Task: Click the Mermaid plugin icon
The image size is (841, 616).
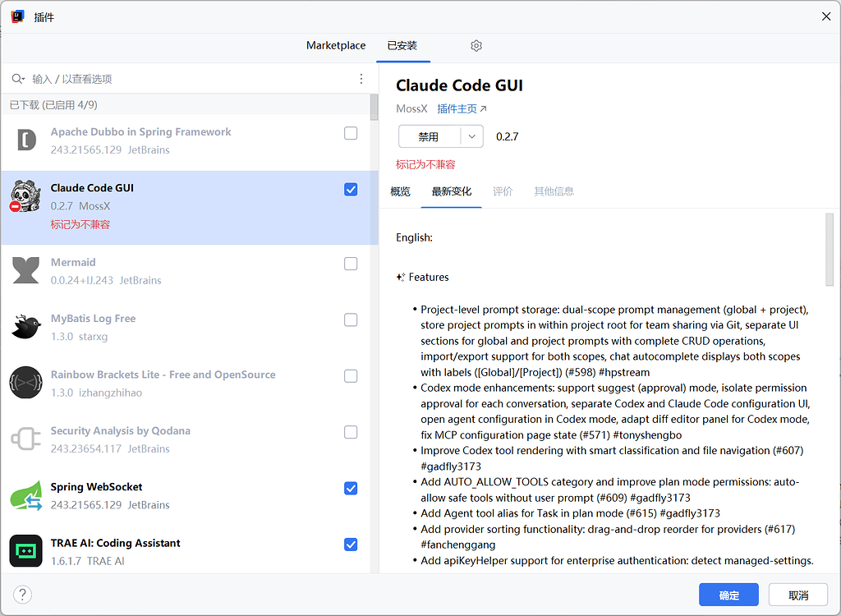Action: 25,270
